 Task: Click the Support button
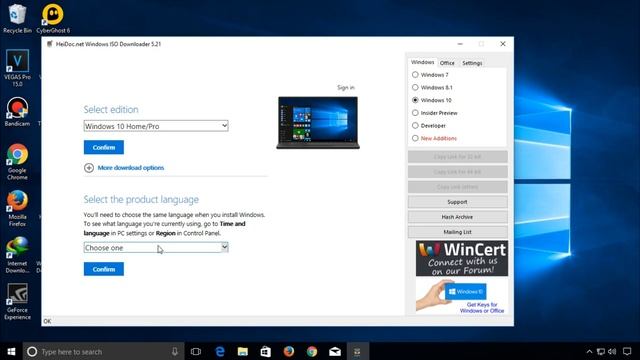tap(458, 202)
